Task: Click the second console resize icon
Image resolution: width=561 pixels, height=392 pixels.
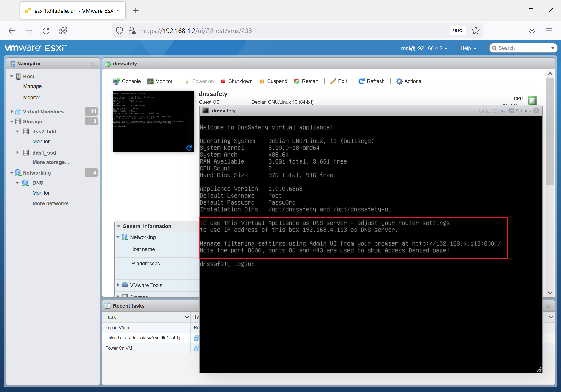Action: (488, 111)
